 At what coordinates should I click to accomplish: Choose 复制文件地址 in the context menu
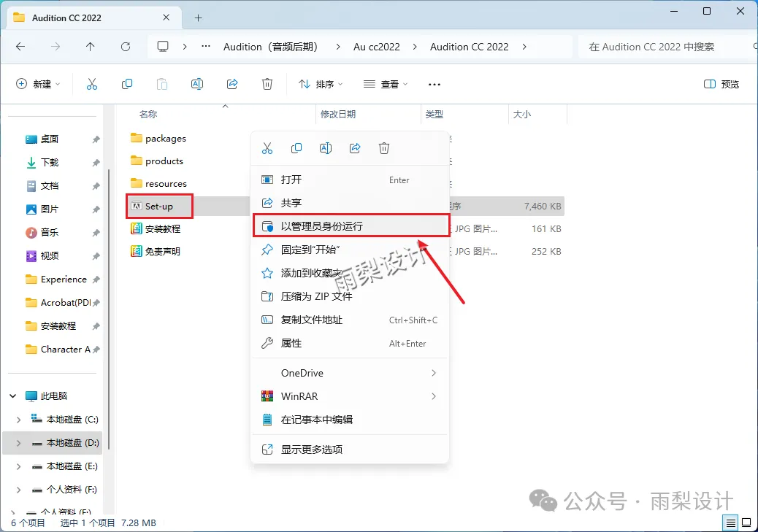click(350, 320)
